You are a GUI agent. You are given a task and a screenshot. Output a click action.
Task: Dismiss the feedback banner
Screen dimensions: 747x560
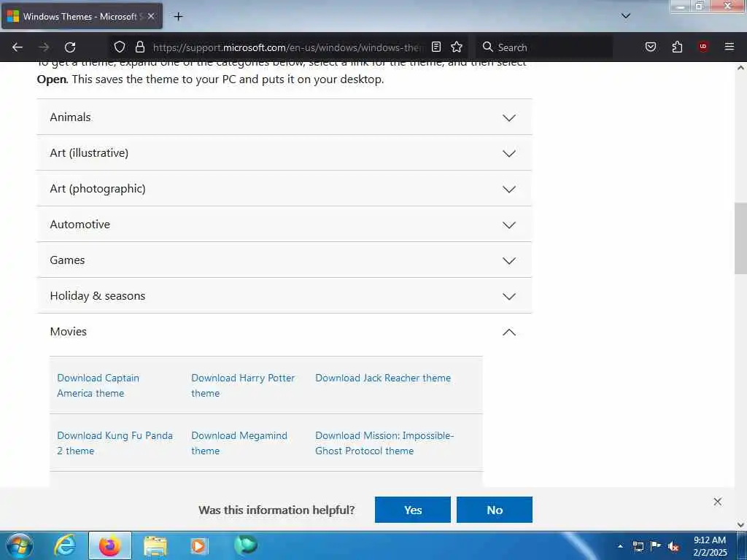(718, 502)
